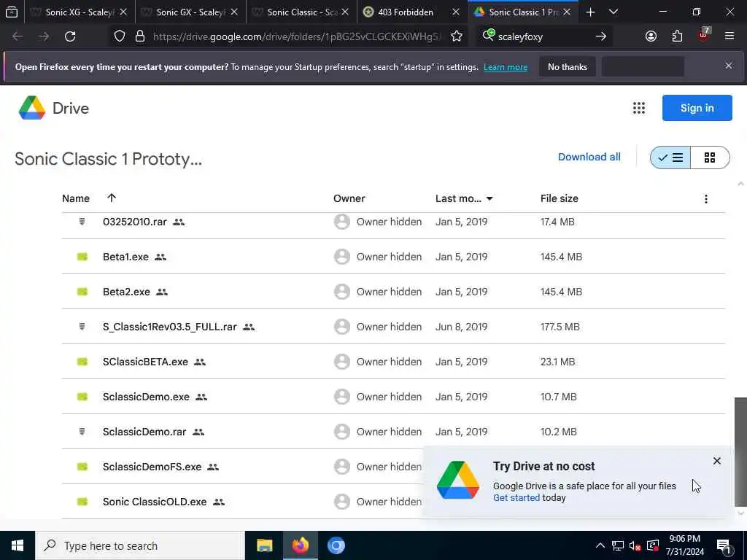Screen dimensions: 747x560
Task: Open the Extensions puzzle icon
Action: point(677,36)
